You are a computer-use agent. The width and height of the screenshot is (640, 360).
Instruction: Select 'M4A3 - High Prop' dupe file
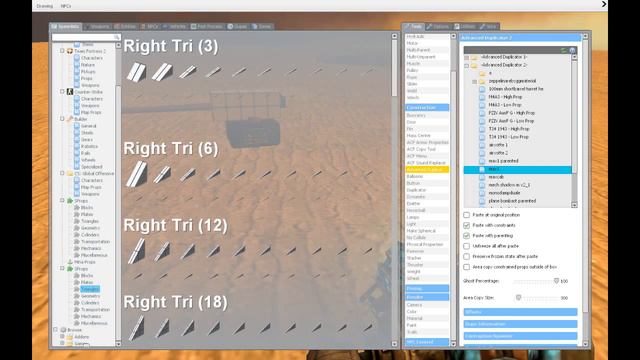tap(505, 97)
